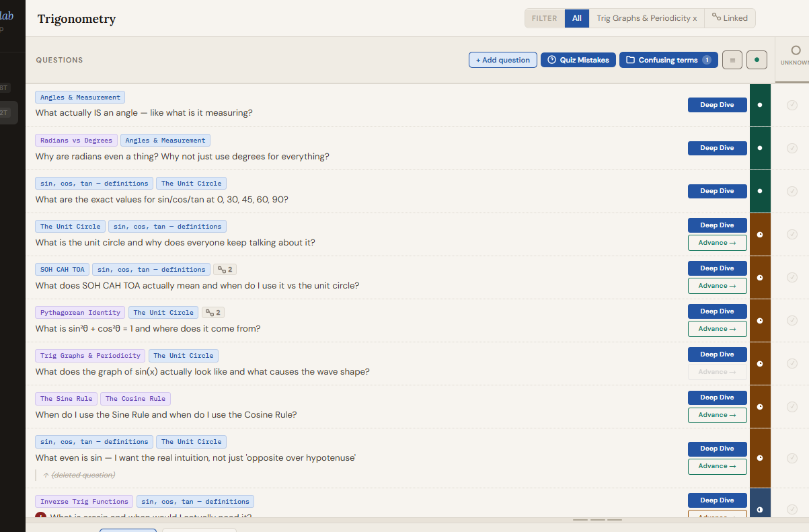The width and height of the screenshot is (809, 532).
Task: Check the circle for the sin(x) graph question
Action: 792,363
